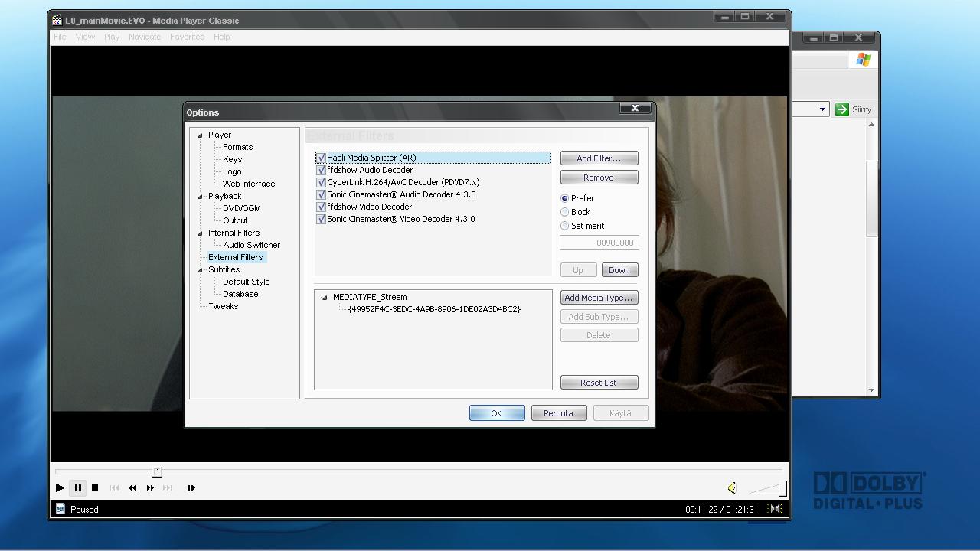Collapse the Subtitles tree node

pyautogui.click(x=201, y=270)
